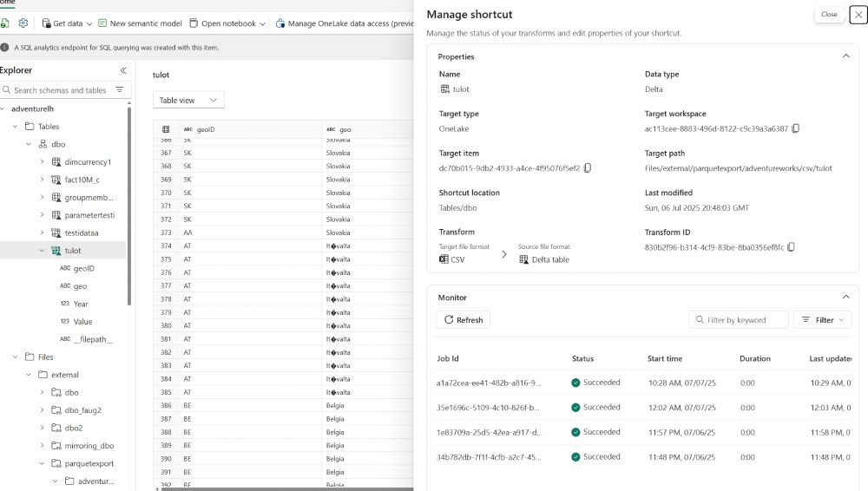
Task: Collapse the Tables folder
Action: [x=16, y=127]
